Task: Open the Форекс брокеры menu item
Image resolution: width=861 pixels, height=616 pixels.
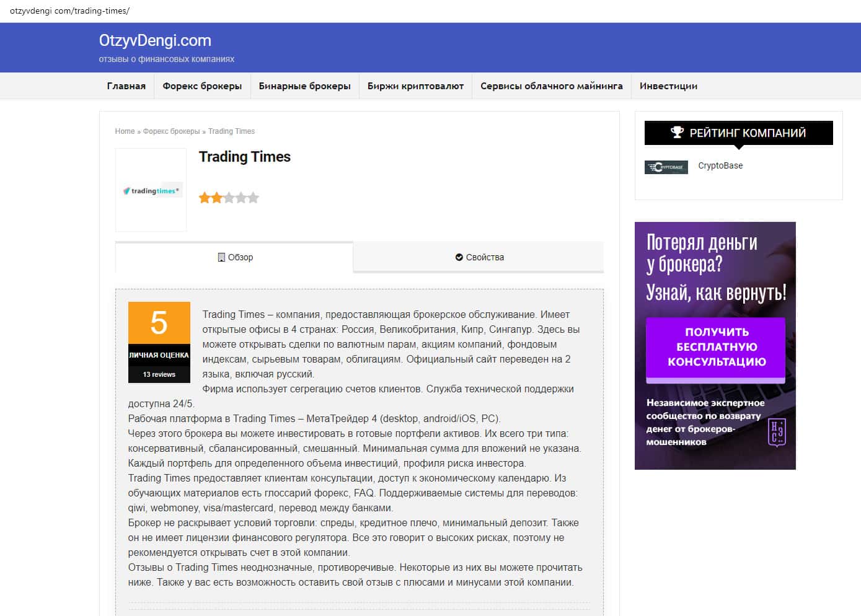Action: click(202, 86)
